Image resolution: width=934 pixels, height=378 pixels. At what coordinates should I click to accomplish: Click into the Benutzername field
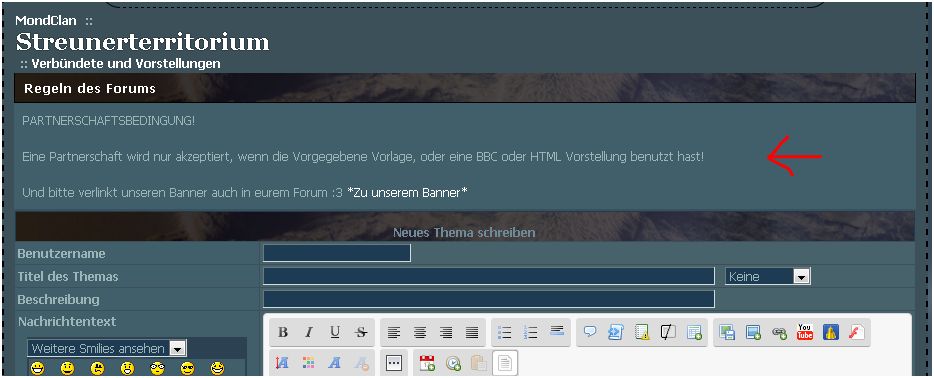pos(337,253)
